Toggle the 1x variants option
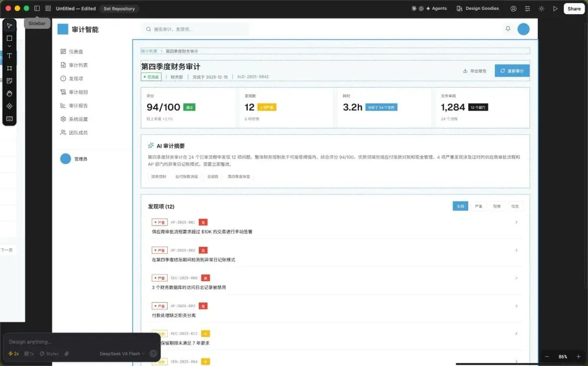This screenshot has width=588, height=366. pyautogui.click(x=29, y=353)
